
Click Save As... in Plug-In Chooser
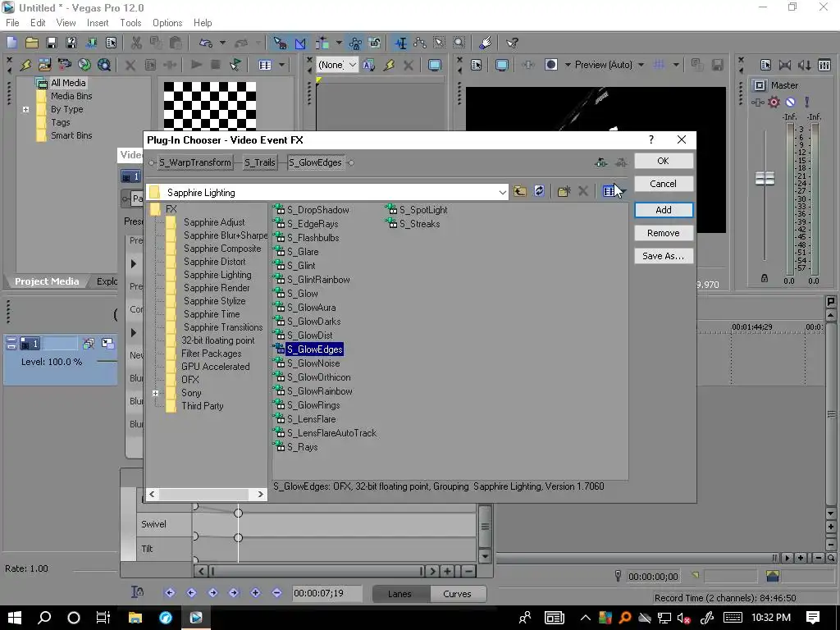tap(663, 256)
